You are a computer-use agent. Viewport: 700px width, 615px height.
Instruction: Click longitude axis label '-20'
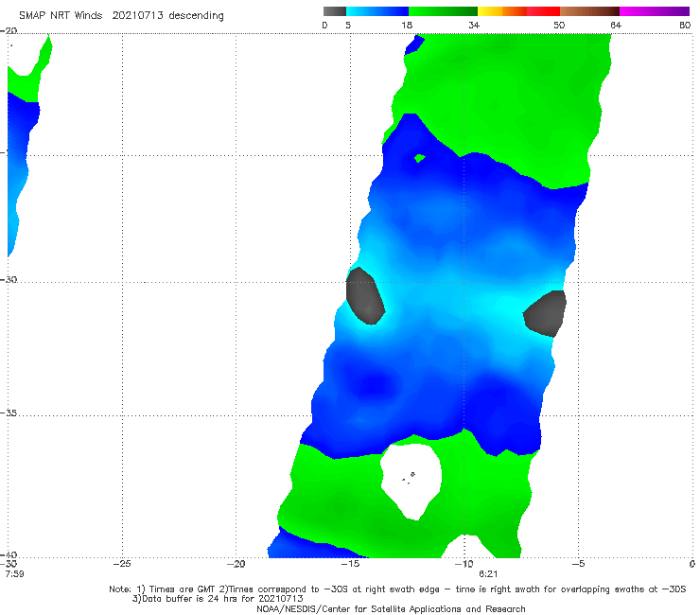[x=236, y=564]
